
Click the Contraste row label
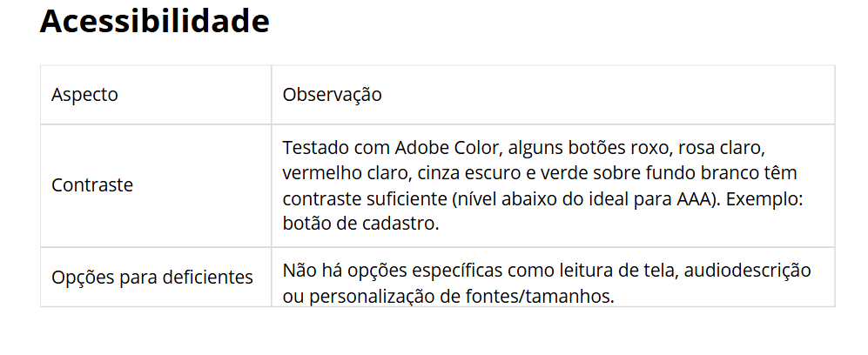(92, 185)
